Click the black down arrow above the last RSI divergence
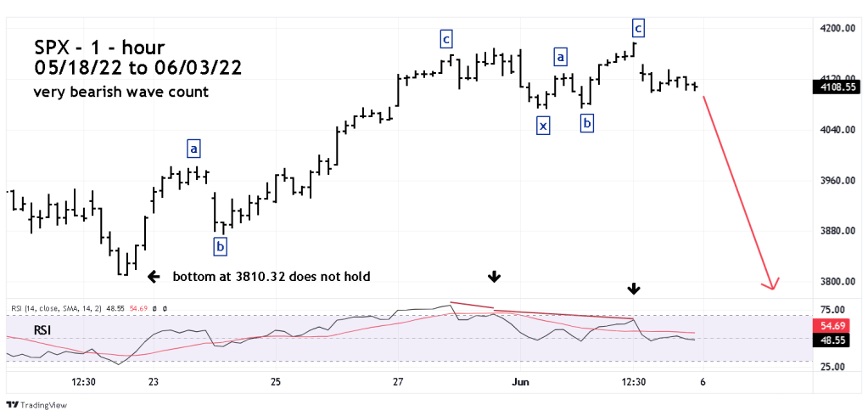This screenshot has height=416, width=868. point(634,290)
